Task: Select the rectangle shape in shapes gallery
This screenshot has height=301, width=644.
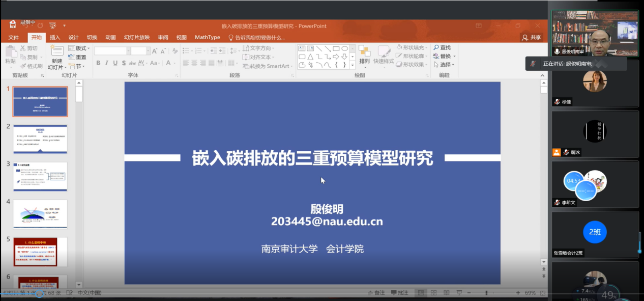Action: (x=336, y=48)
